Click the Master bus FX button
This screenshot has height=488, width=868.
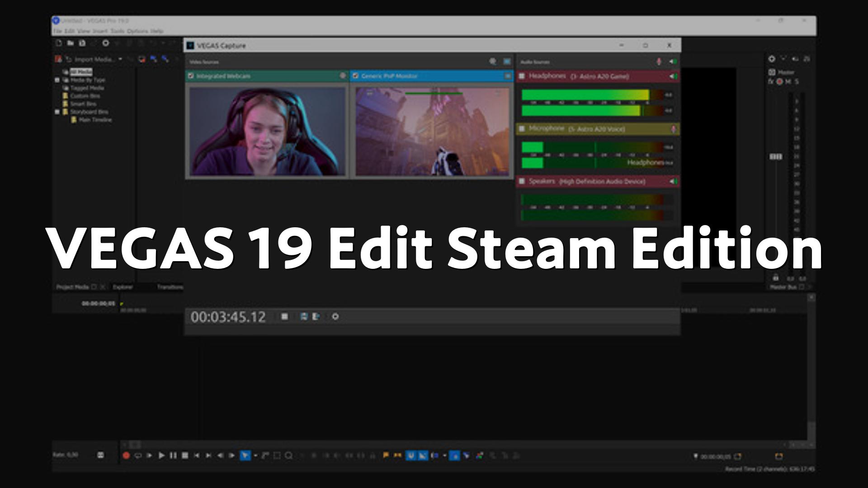pyautogui.click(x=771, y=82)
